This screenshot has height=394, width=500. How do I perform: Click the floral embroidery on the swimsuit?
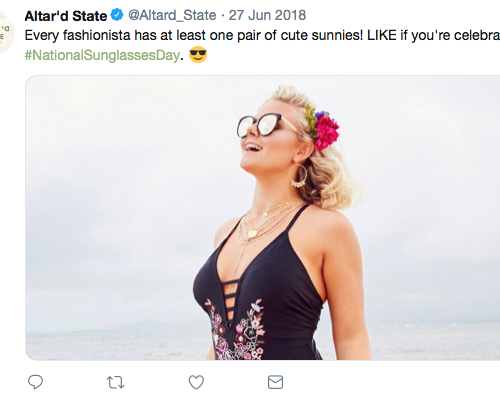pos(236,330)
